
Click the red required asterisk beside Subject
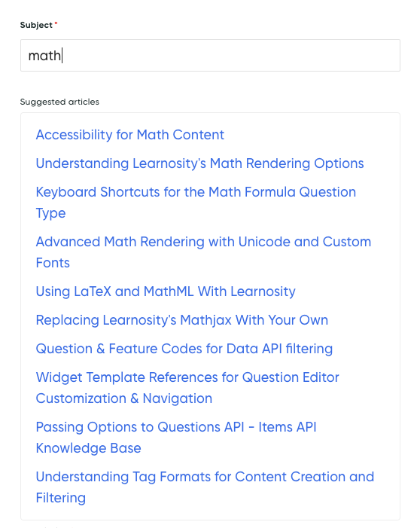(56, 23)
